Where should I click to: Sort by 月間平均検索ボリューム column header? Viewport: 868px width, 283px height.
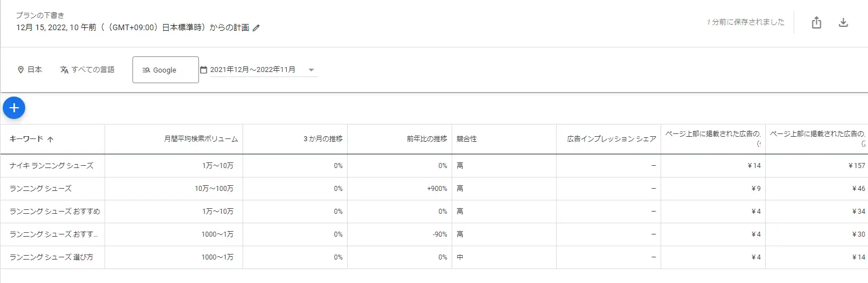(201, 139)
